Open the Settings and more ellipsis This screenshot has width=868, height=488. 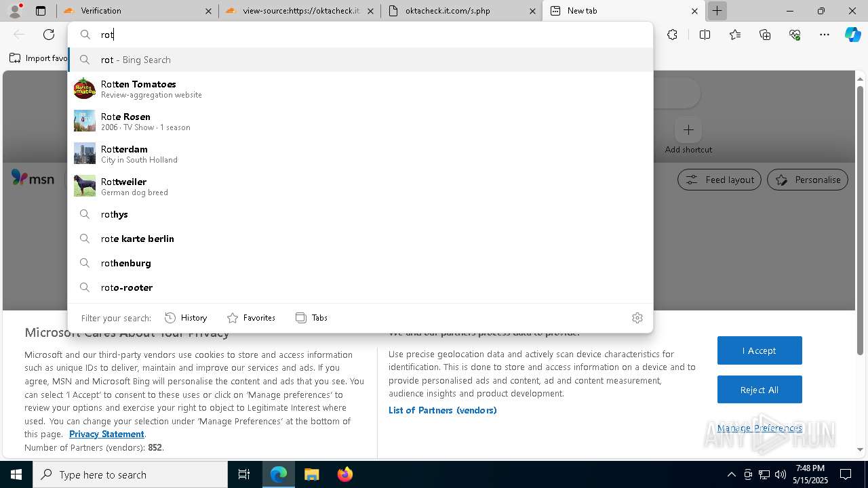[825, 35]
